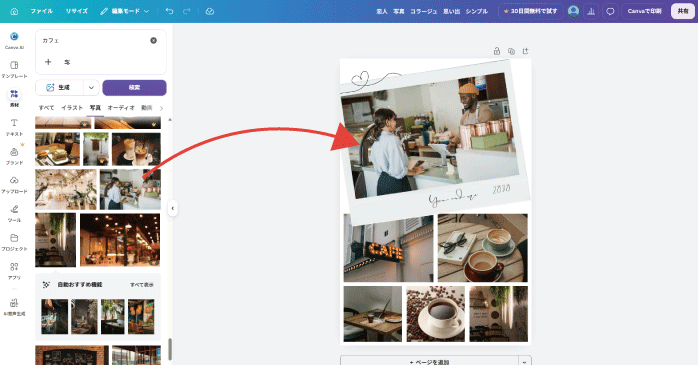Add new page icon above canvas
Screen dimensions: 698x365
click(525, 51)
